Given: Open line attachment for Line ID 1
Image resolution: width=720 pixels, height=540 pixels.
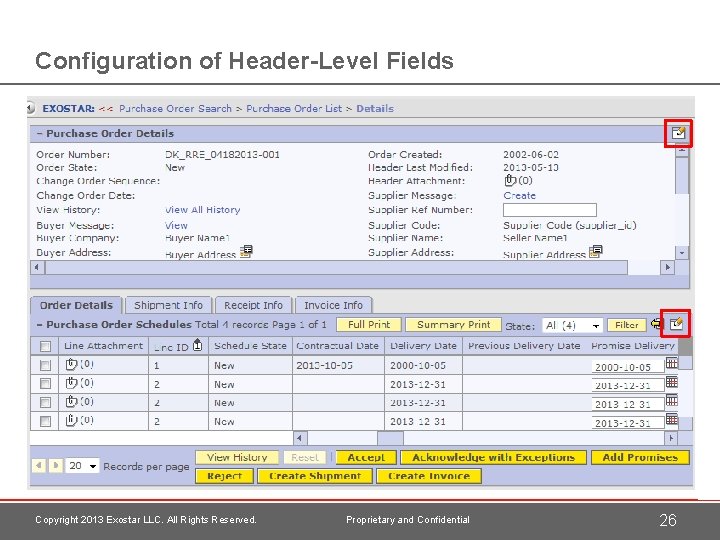Looking at the screenshot, I should click(x=71, y=365).
